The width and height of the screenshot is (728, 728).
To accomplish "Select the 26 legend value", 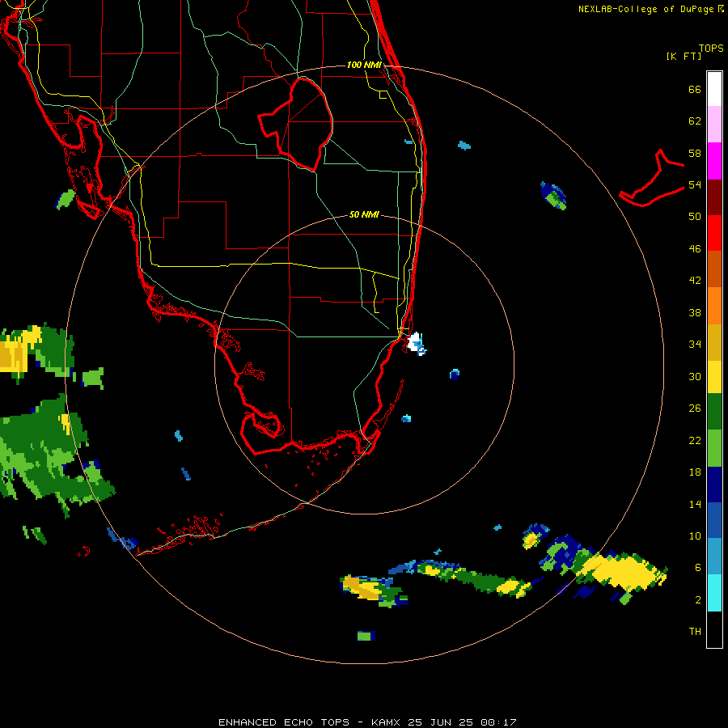I will pos(695,408).
